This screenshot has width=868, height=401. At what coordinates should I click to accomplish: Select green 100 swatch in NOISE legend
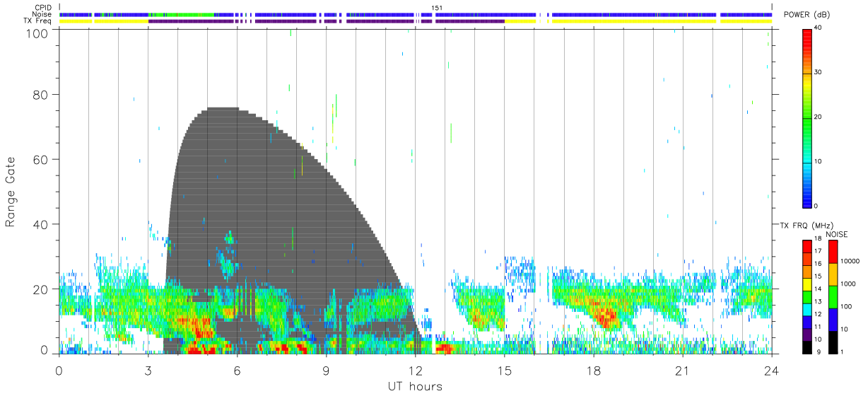(833, 296)
